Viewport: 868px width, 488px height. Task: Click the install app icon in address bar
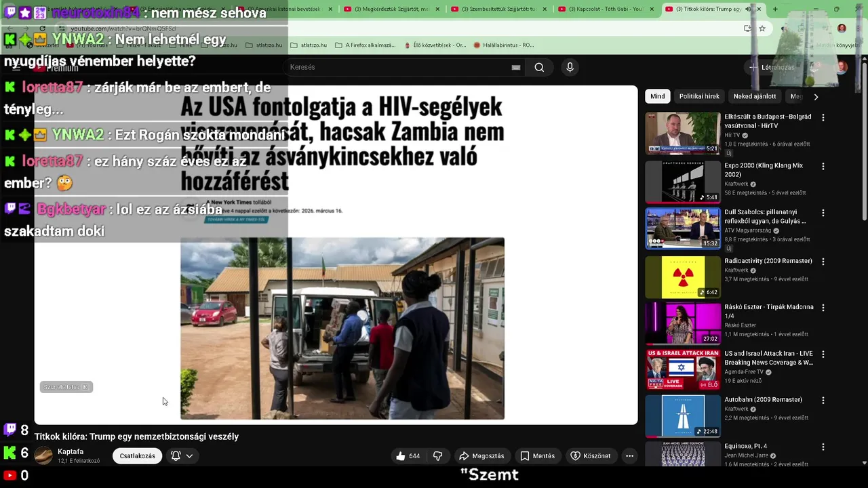point(747,28)
